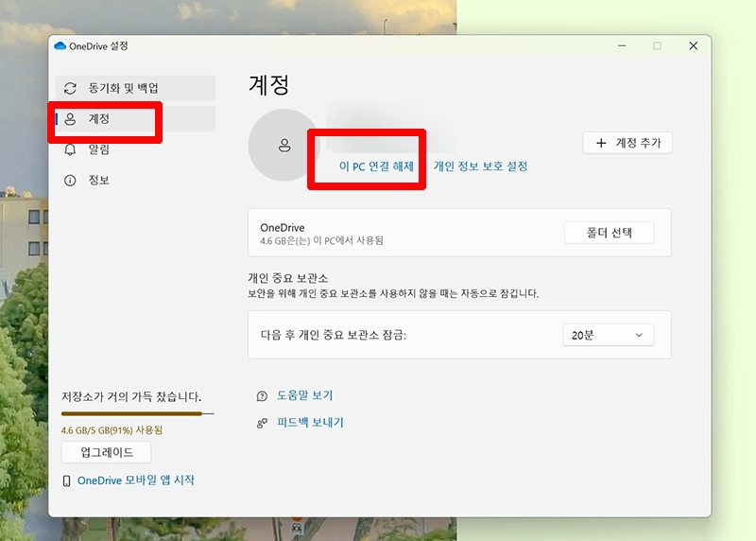
Task: Click the mobile phone icon
Action: [66, 480]
